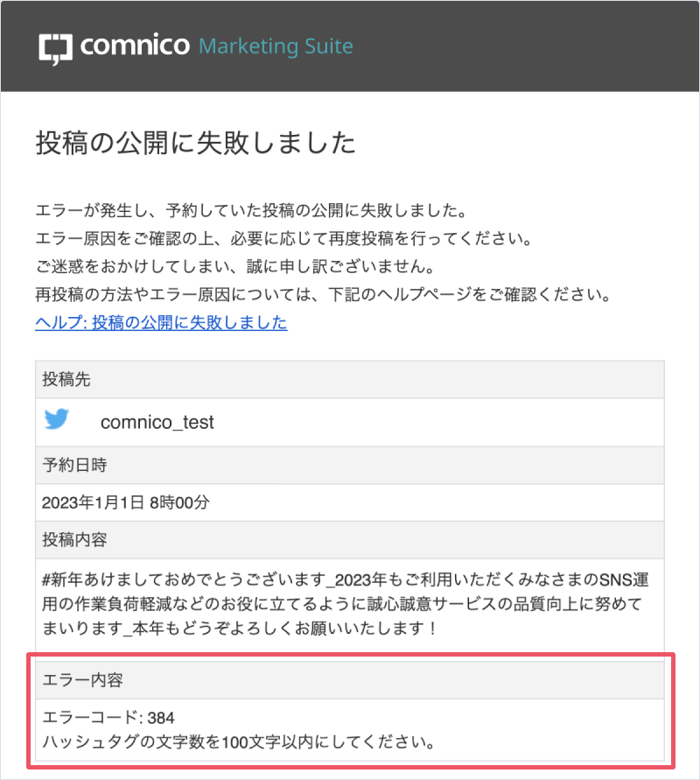Click the comnico brand name text

click(x=135, y=46)
